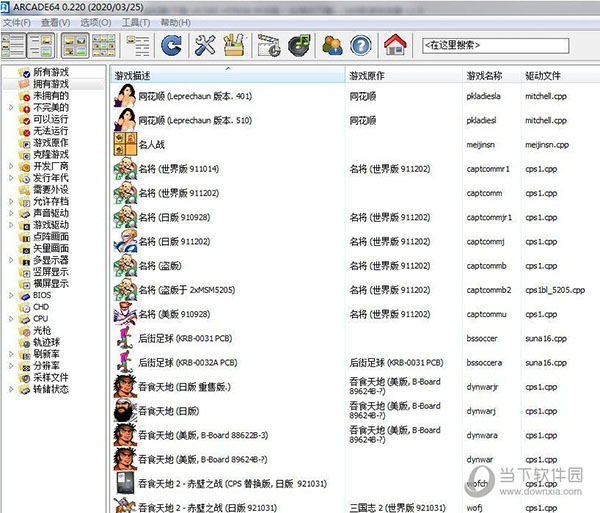Expand the 多显示器 tree node
The width and height of the screenshot is (600, 513).
point(11,260)
